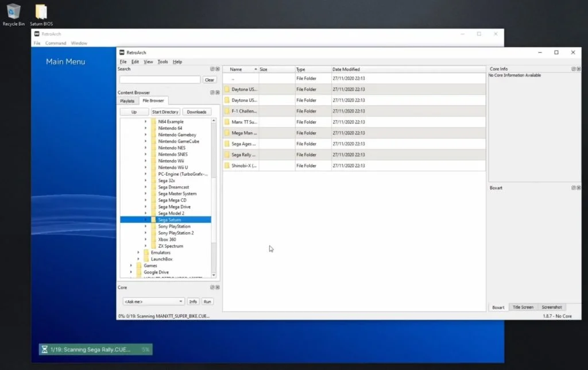Float the Boxart panel using its undock icon
The width and height of the screenshot is (588, 370).
coord(574,188)
